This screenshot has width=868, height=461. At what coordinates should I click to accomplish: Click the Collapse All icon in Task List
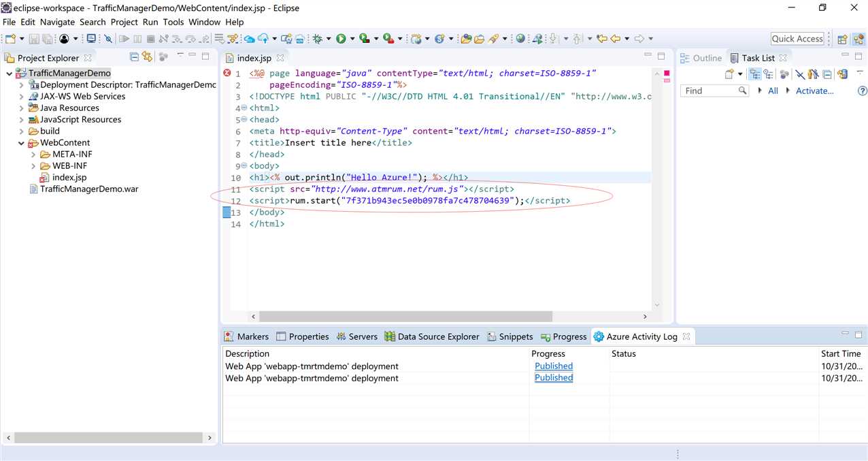click(x=827, y=74)
